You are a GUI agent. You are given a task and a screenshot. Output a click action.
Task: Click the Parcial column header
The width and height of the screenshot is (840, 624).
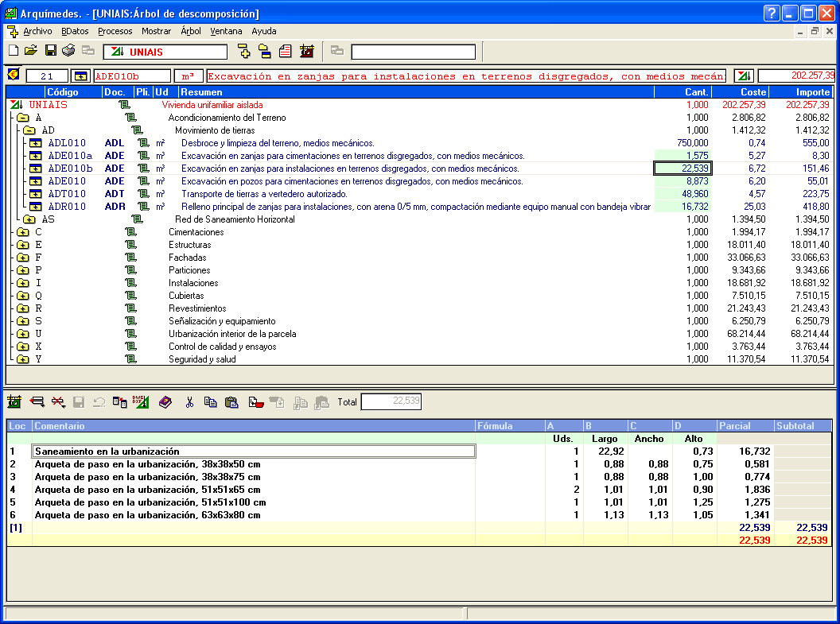point(745,426)
